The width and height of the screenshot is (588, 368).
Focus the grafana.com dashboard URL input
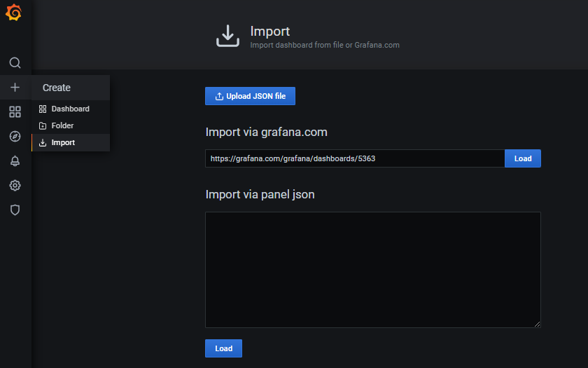click(355, 158)
